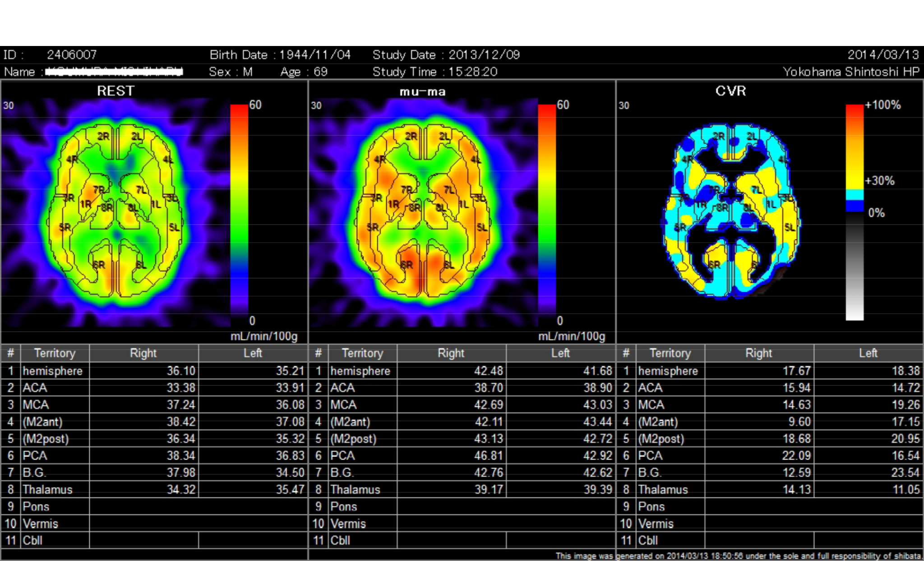The height and width of the screenshot is (561, 924).
Task: Click the Left column header under mu-ma
Action: [560, 353]
